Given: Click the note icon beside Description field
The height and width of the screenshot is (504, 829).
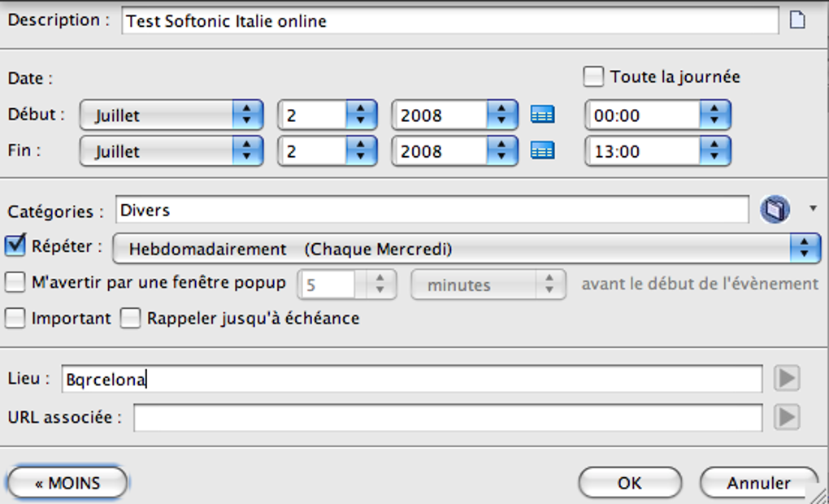Looking at the screenshot, I should (798, 20).
